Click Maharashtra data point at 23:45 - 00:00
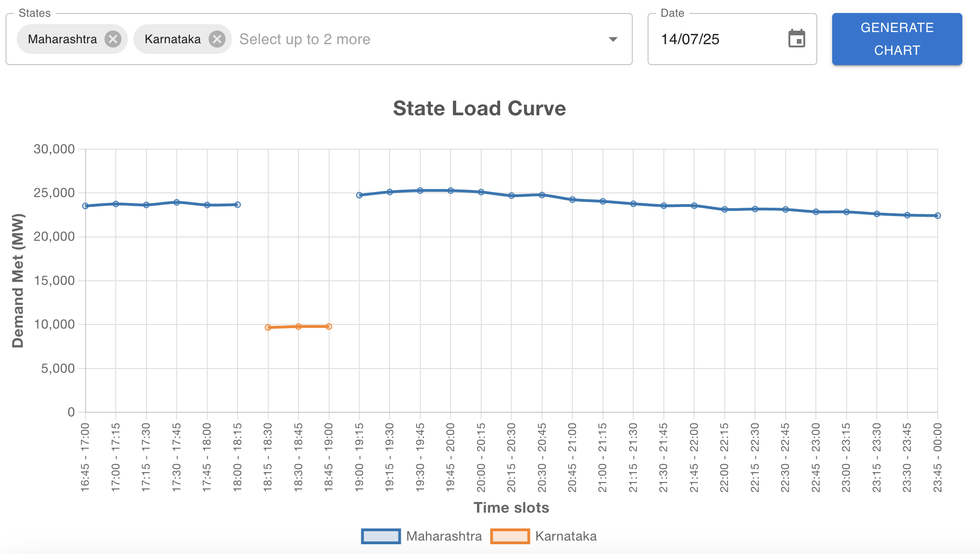The image size is (980, 554). pos(938,216)
